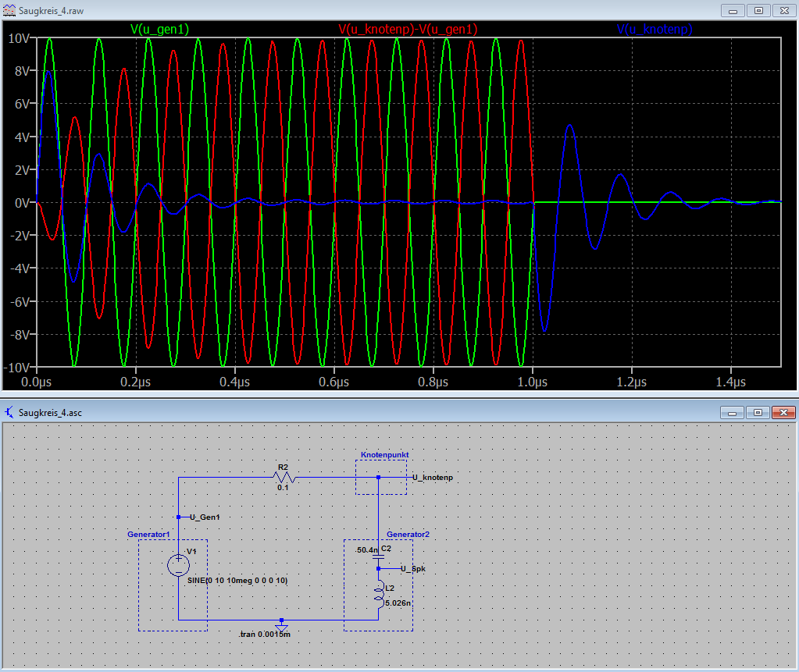The width and height of the screenshot is (799, 672).
Task: Click the 5.026n inductor value
Action: pyautogui.click(x=398, y=603)
